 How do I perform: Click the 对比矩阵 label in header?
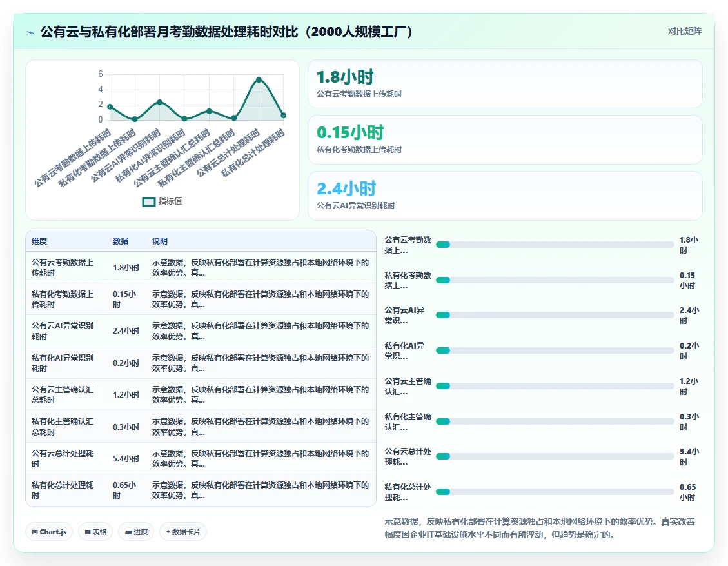[684, 31]
